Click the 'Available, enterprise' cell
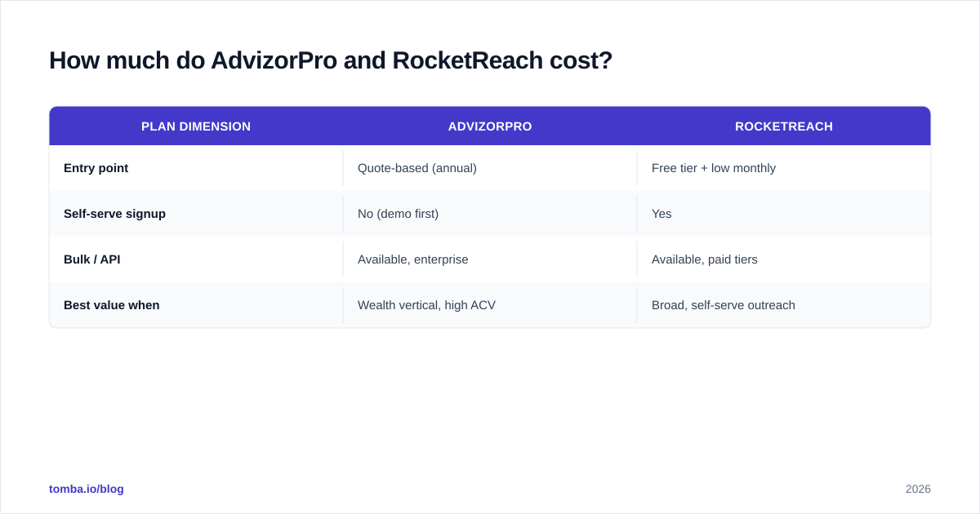 coord(490,259)
